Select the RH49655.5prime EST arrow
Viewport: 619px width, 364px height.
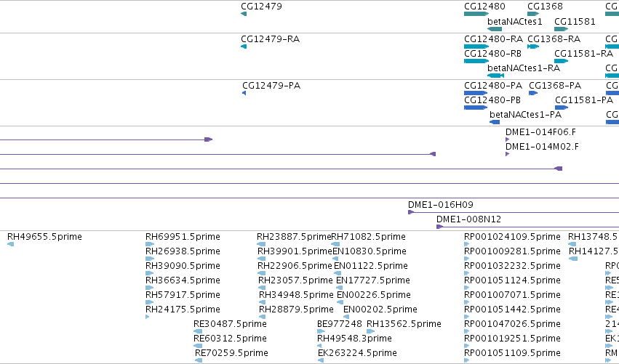tap(11, 244)
